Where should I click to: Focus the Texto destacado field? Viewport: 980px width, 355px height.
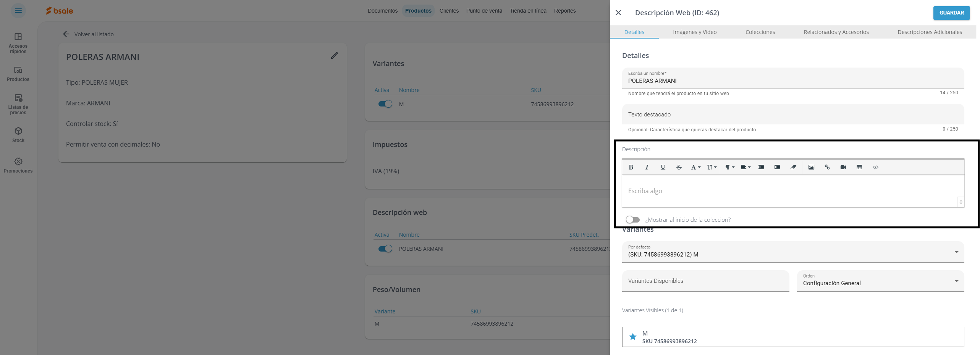coord(793,115)
